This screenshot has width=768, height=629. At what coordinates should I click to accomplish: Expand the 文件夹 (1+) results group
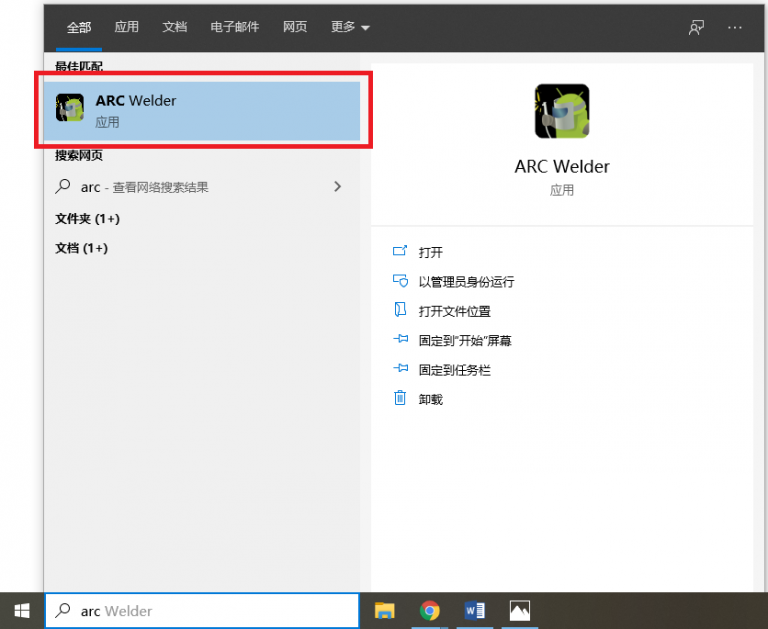coord(88,218)
